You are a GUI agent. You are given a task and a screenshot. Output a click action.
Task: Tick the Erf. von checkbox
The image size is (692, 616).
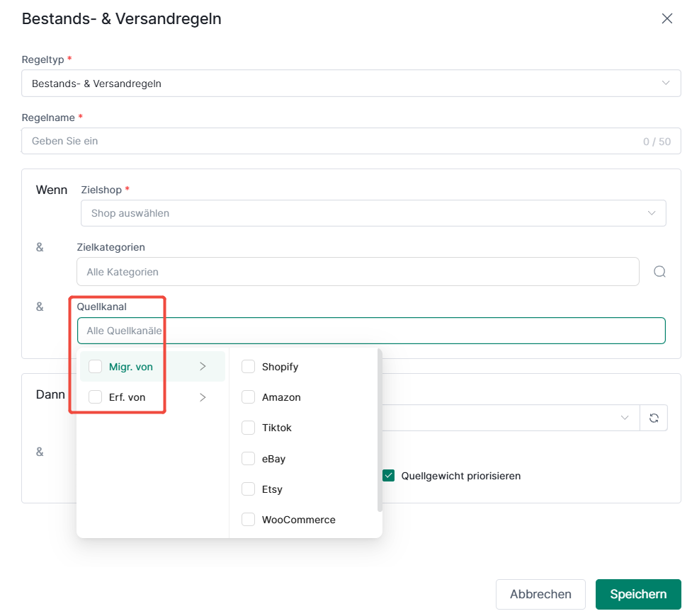(x=96, y=397)
